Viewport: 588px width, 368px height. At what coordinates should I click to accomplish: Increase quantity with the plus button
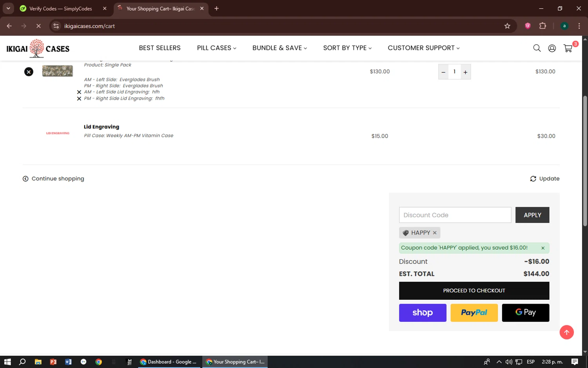(x=465, y=72)
